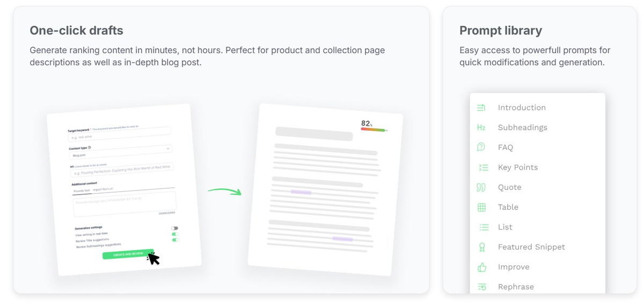This screenshot has width=644, height=303.
Task: Click the 82% content score bar
Action: 374,130
